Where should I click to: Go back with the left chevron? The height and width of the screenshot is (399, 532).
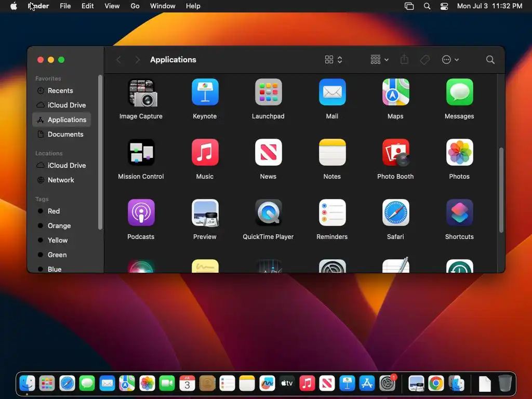[118, 60]
